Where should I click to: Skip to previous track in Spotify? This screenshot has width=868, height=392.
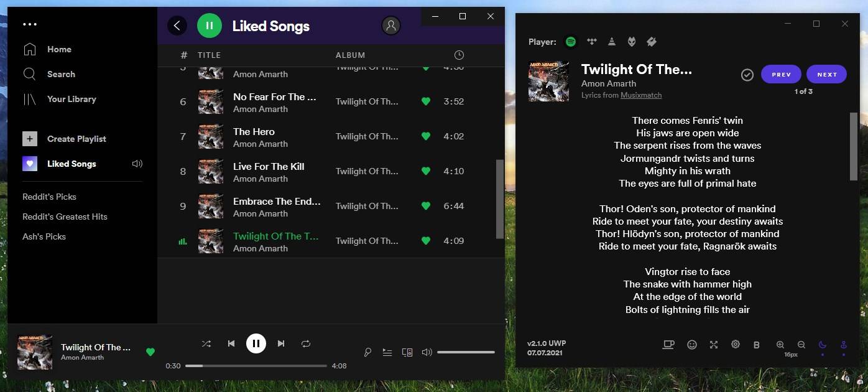(x=231, y=343)
